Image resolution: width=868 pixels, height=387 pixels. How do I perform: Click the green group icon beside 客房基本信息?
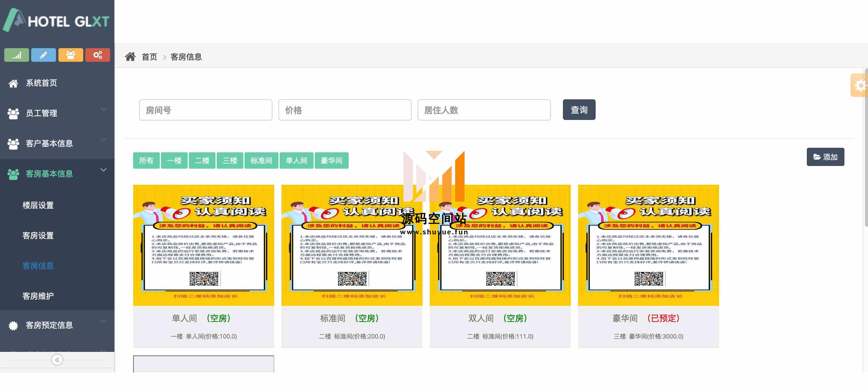click(13, 174)
